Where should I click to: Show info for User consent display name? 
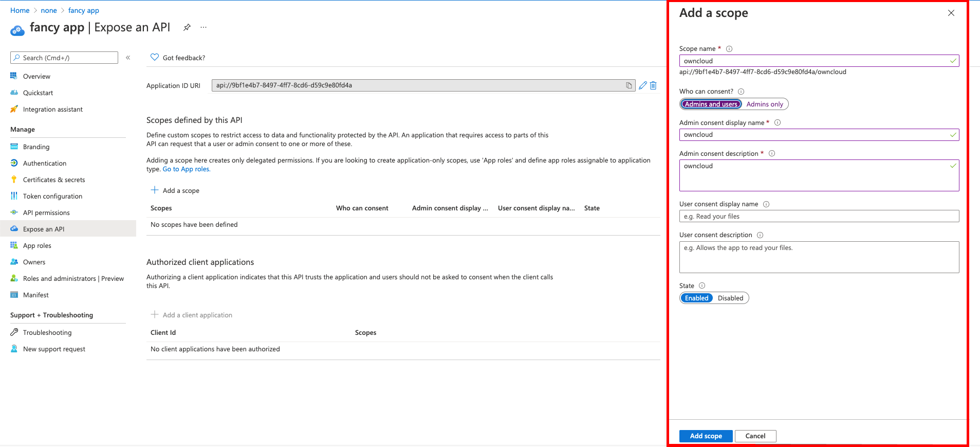[x=766, y=204]
